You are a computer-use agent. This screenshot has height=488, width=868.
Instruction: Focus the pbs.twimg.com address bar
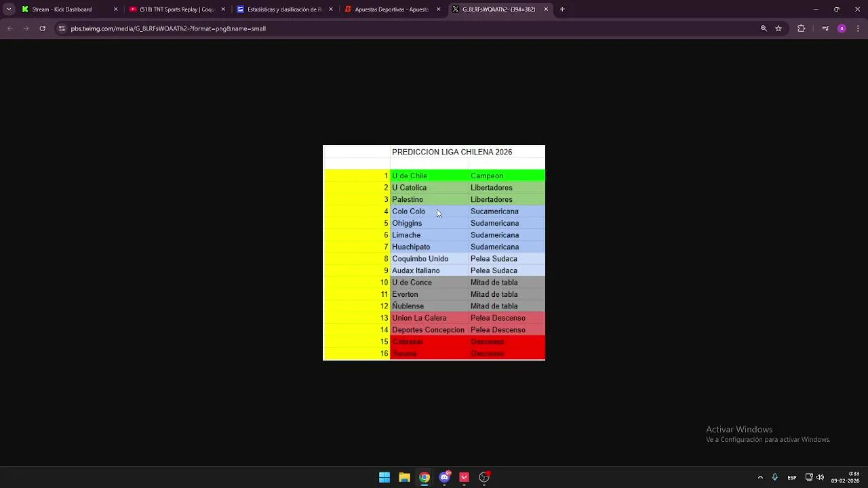(x=407, y=28)
